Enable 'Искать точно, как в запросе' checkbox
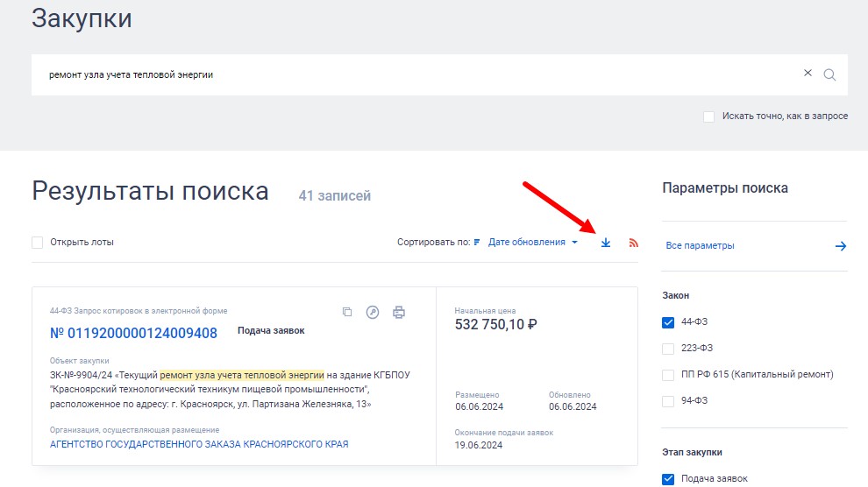868x487 pixels. tap(708, 116)
